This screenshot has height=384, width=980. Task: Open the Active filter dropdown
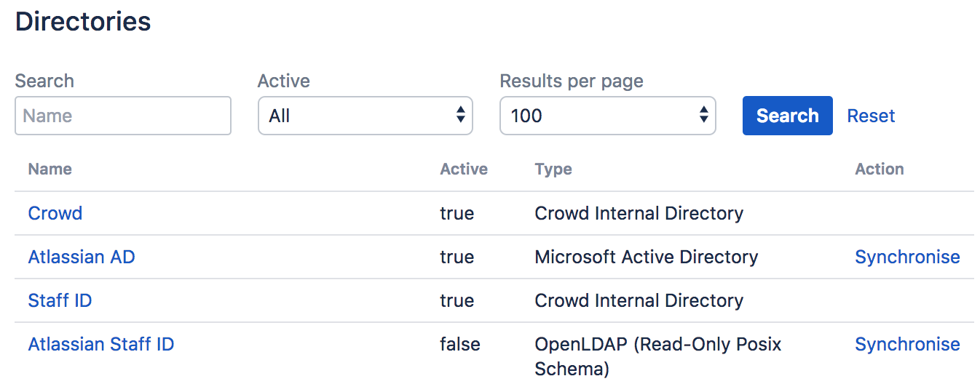pyautogui.click(x=365, y=116)
